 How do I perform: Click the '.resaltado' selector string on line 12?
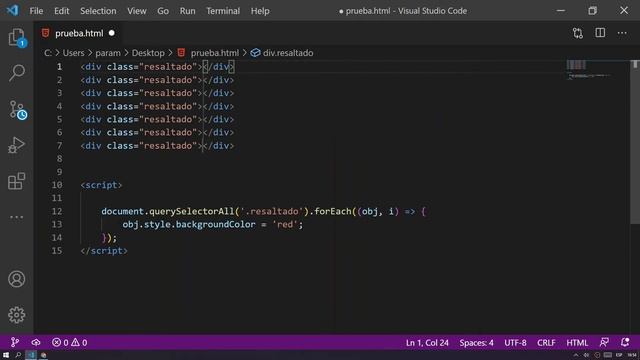point(272,211)
